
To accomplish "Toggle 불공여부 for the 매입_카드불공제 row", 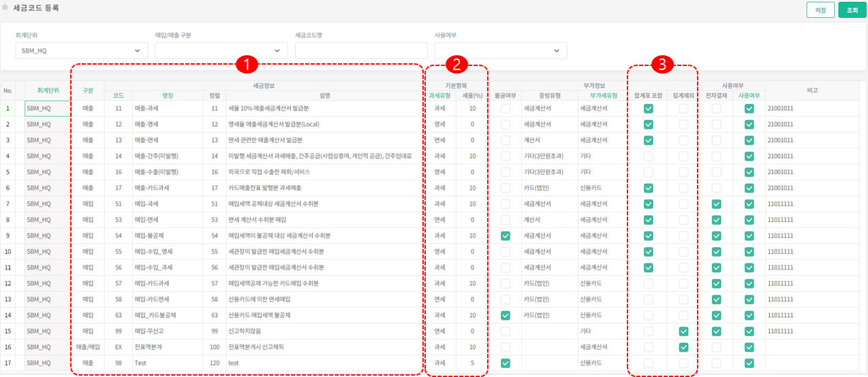I will pos(505,315).
